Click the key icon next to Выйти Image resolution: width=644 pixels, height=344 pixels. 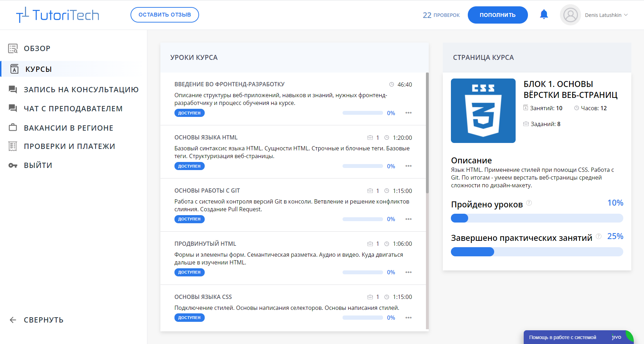click(13, 165)
